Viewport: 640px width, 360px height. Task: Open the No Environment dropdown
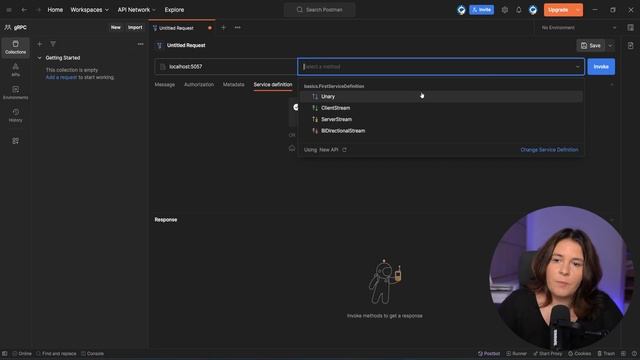tap(579, 28)
